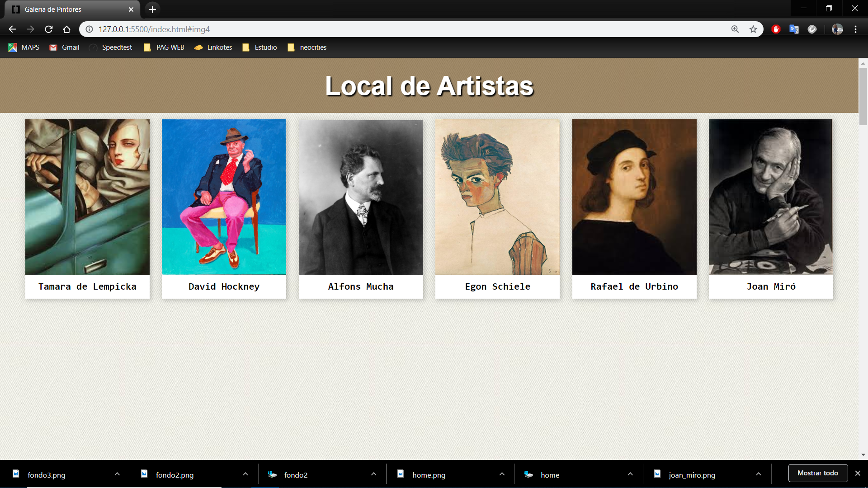
Task: Click the scrollbar down arrow
Action: tap(863, 455)
